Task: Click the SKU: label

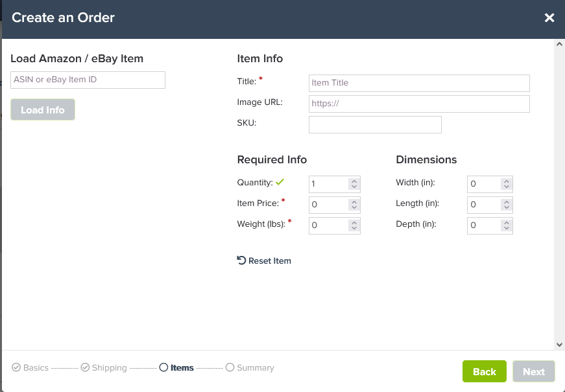Action: click(246, 122)
